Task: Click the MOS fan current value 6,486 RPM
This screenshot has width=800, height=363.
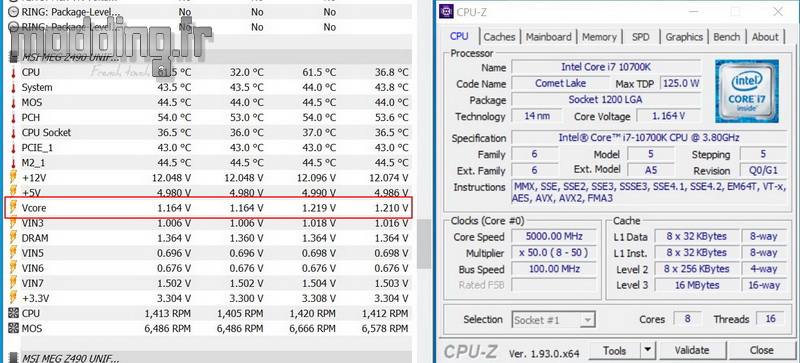Action: coord(167,328)
